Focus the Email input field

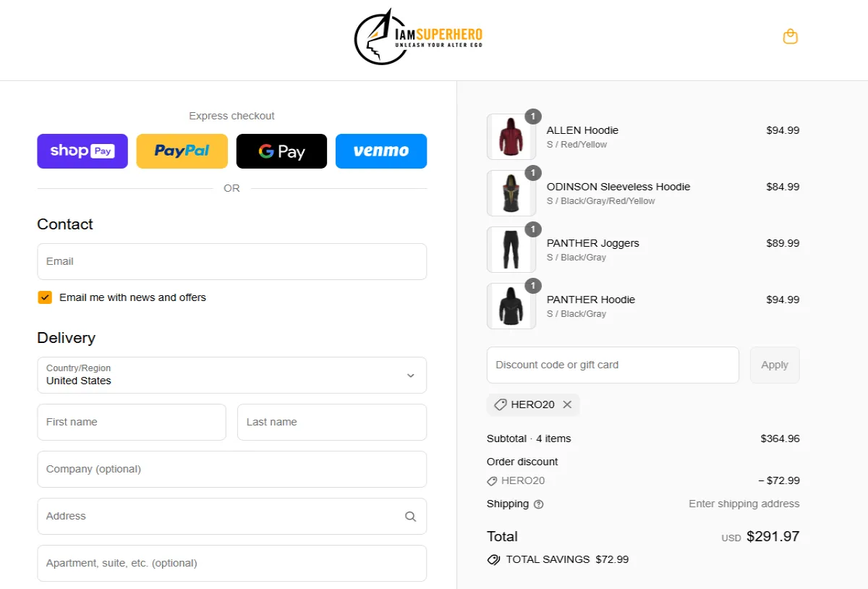click(x=232, y=261)
